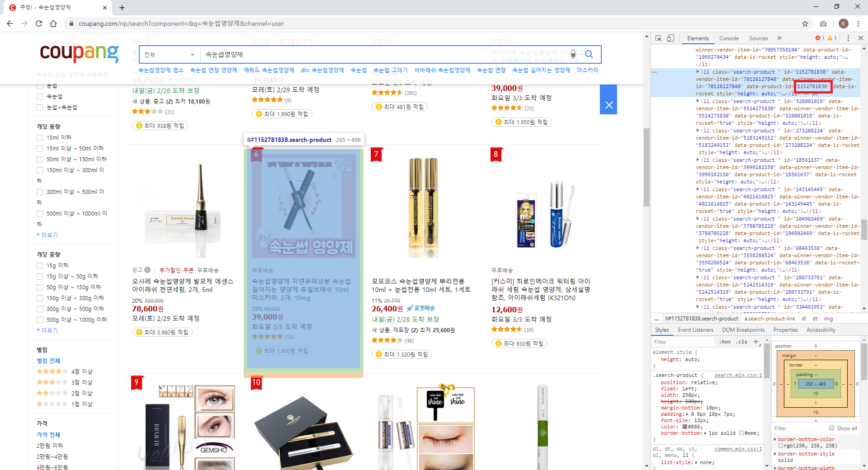Expand li element with id 143145445

pyautogui.click(x=698, y=189)
